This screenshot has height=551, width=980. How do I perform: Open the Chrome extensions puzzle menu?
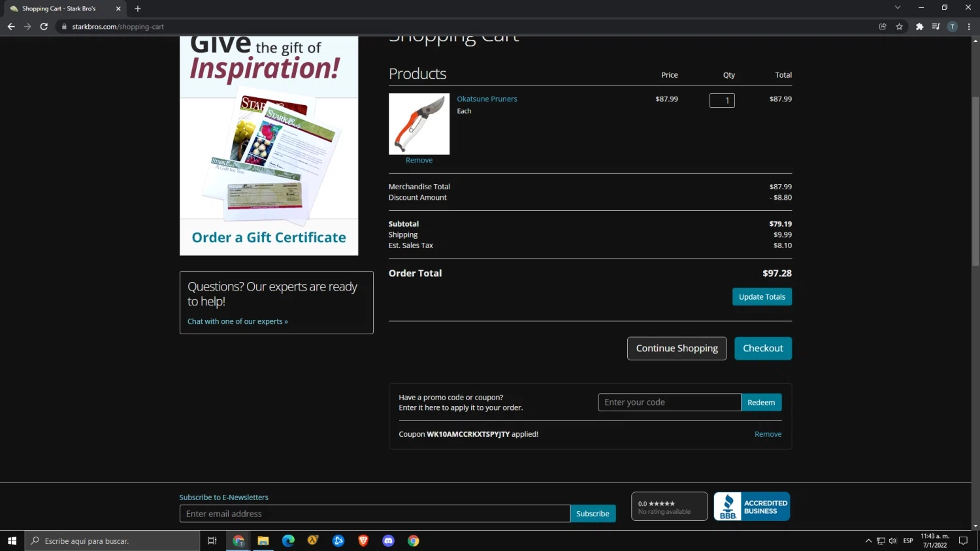pos(920,27)
